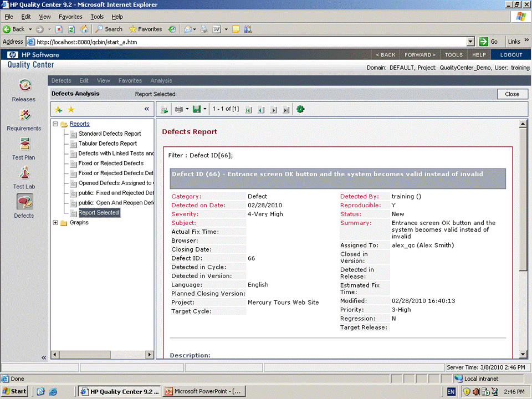This screenshot has height=399, width=532.
Task: Open the Mail dropdown arrow
Action: 195,29
